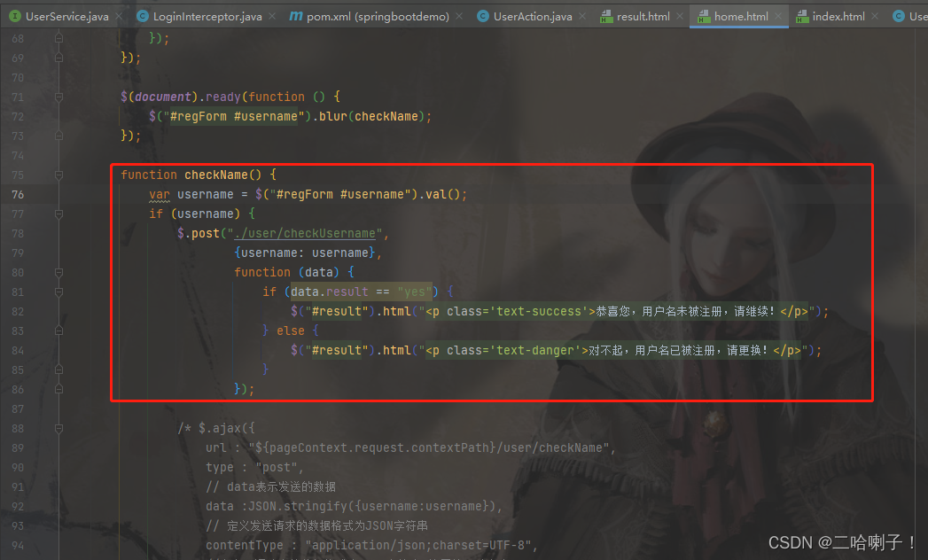Viewport: 928px width, 560px height.
Task: Click the fold end marker at line 69
Action: tap(58, 58)
